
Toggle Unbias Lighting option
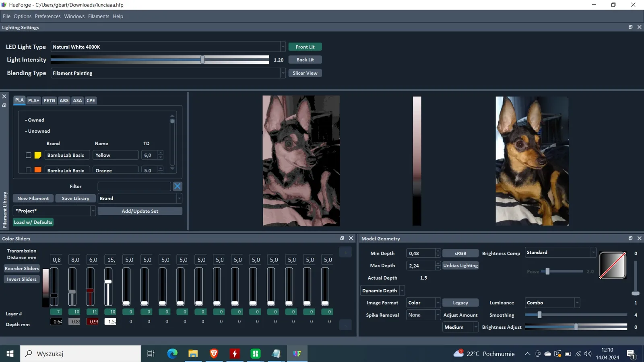pyautogui.click(x=460, y=265)
